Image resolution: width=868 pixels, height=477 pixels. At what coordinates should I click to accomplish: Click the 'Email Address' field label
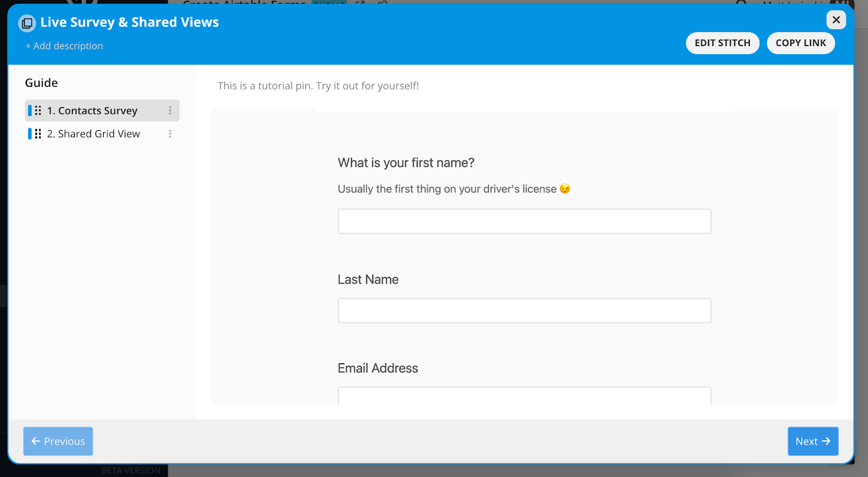tap(378, 369)
